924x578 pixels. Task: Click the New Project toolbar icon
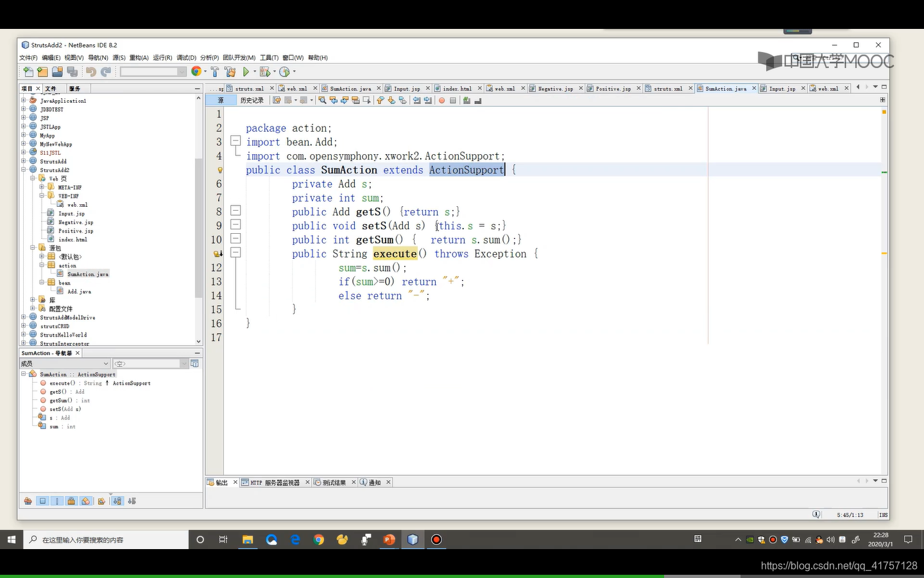tap(42, 72)
